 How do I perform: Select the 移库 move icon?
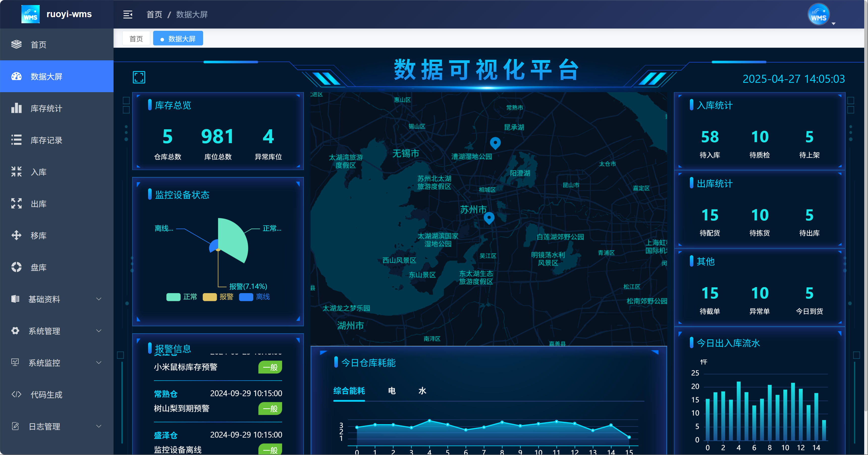16,235
